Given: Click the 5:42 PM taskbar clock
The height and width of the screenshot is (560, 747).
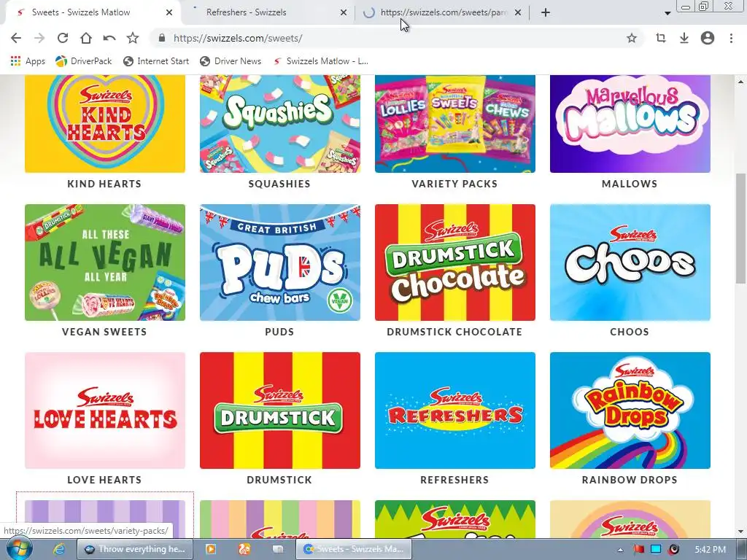Looking at the screenshot, I should coord(710,550).
